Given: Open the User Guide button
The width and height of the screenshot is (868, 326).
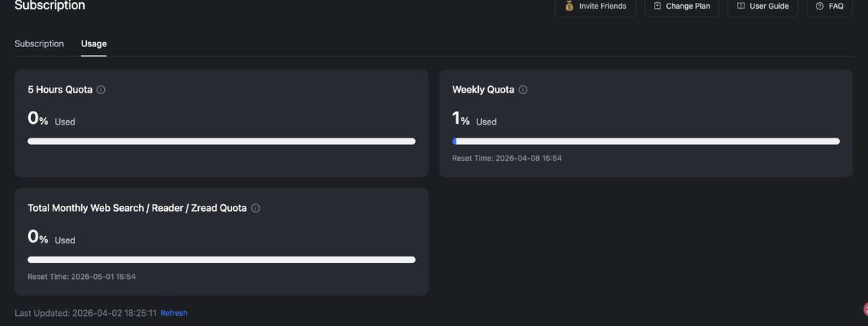Looking at the screenshot, I should (762, 7).
